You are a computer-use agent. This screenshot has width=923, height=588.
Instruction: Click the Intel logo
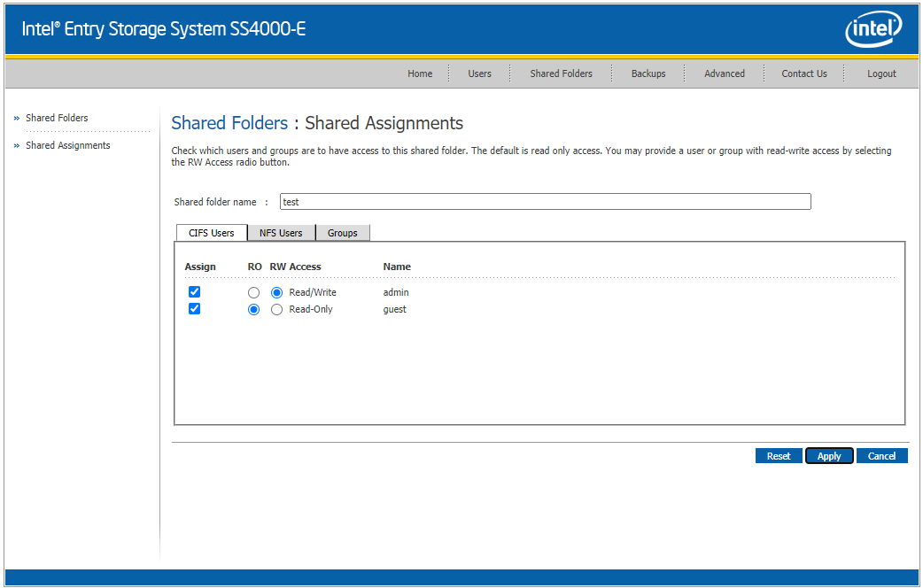pos(874,29)
